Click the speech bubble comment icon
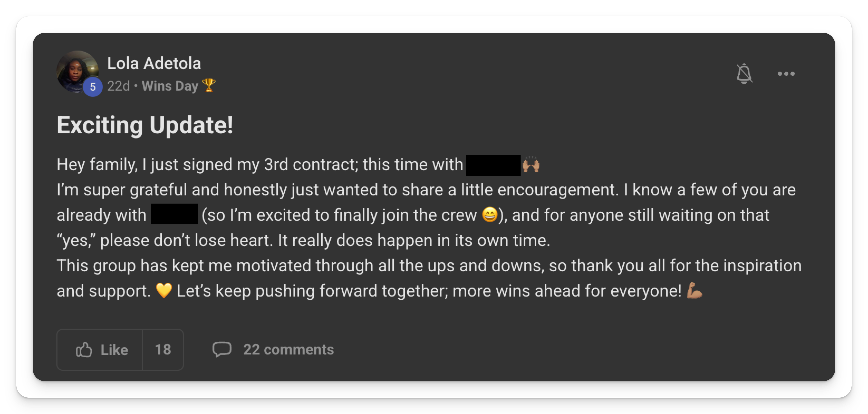The width and height of the screenshot is (868, 414). (x=222, y=349)
